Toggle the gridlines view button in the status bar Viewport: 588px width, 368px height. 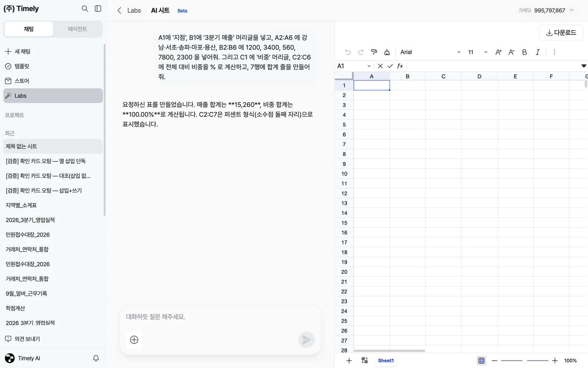tap(481, 361)
